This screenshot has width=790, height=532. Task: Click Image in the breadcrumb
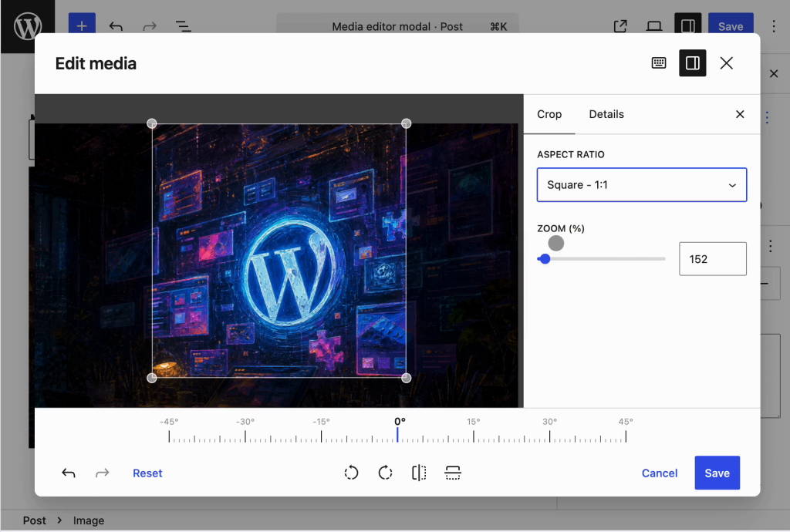coord(89,520)
